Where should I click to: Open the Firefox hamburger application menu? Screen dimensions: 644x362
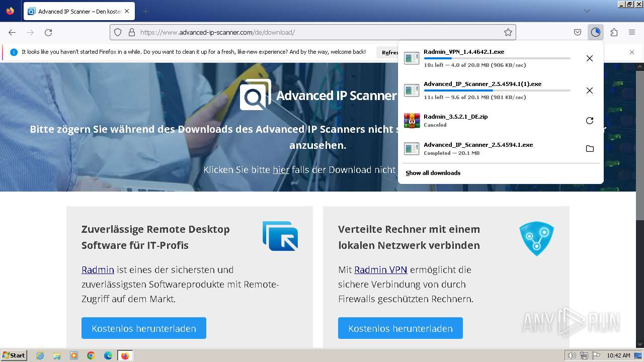click(632, 32)
